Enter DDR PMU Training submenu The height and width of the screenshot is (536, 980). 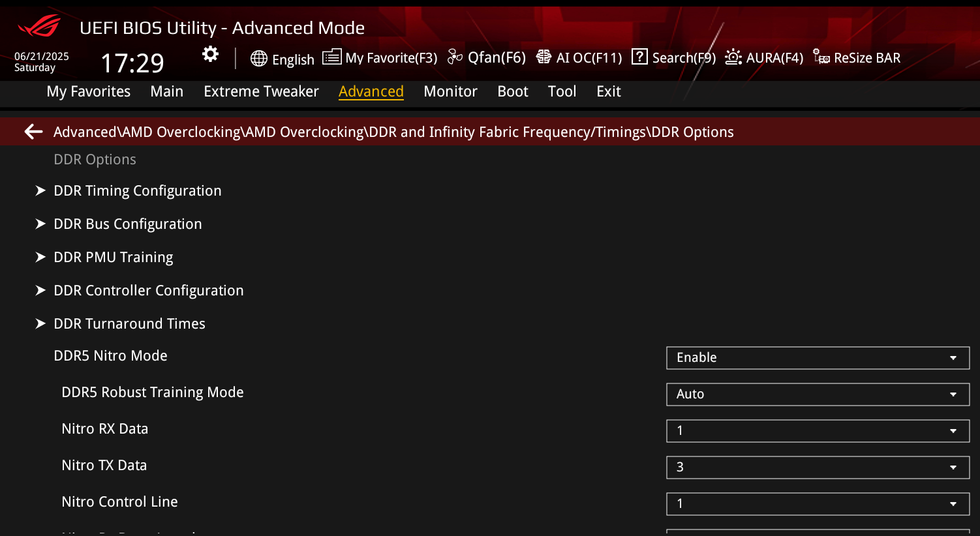point(114,257)
